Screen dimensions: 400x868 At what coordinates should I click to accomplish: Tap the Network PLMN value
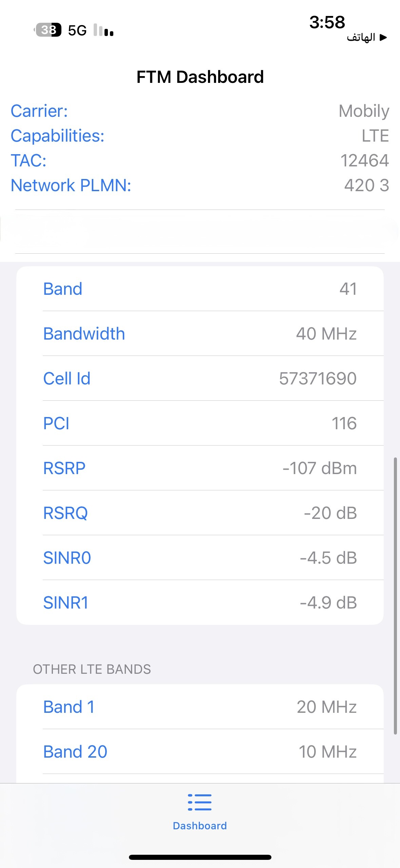[366, 185]
